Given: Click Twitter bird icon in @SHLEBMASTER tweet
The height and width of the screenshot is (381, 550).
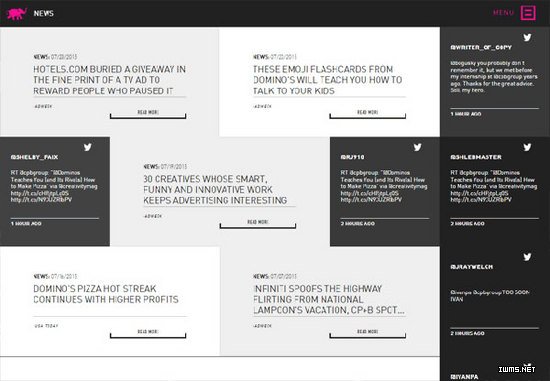Looking at the screenshot, I should tap(527, 147).
